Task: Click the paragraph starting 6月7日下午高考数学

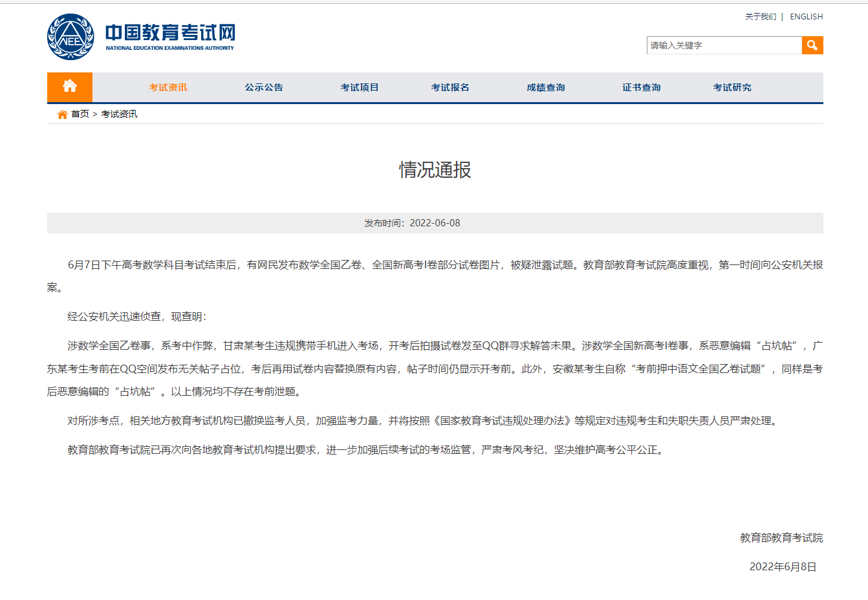Action: 435,276
